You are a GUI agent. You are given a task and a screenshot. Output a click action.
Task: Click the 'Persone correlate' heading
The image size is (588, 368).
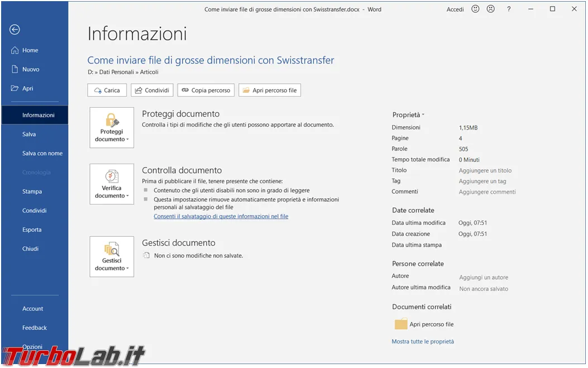(x=418, y=264)
